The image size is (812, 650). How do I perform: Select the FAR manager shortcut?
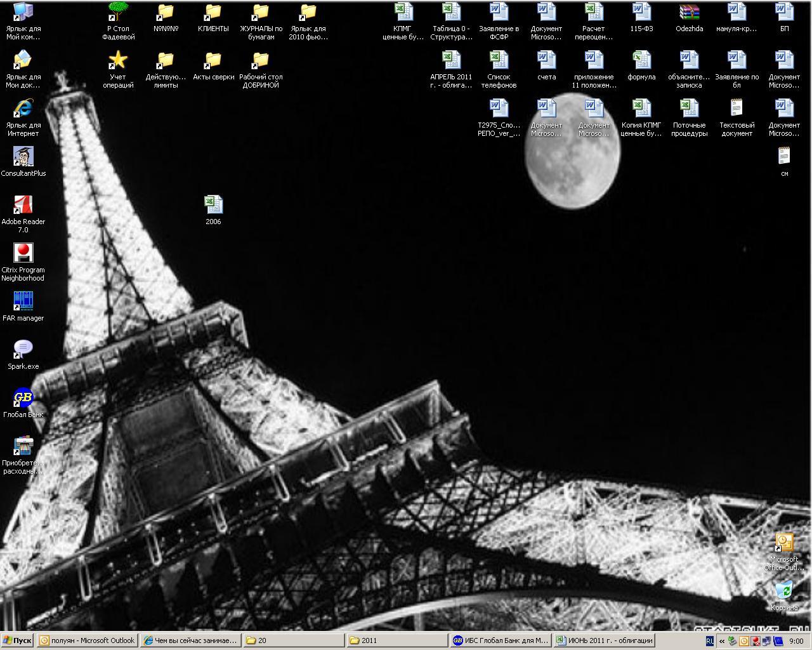click(23, 302)
